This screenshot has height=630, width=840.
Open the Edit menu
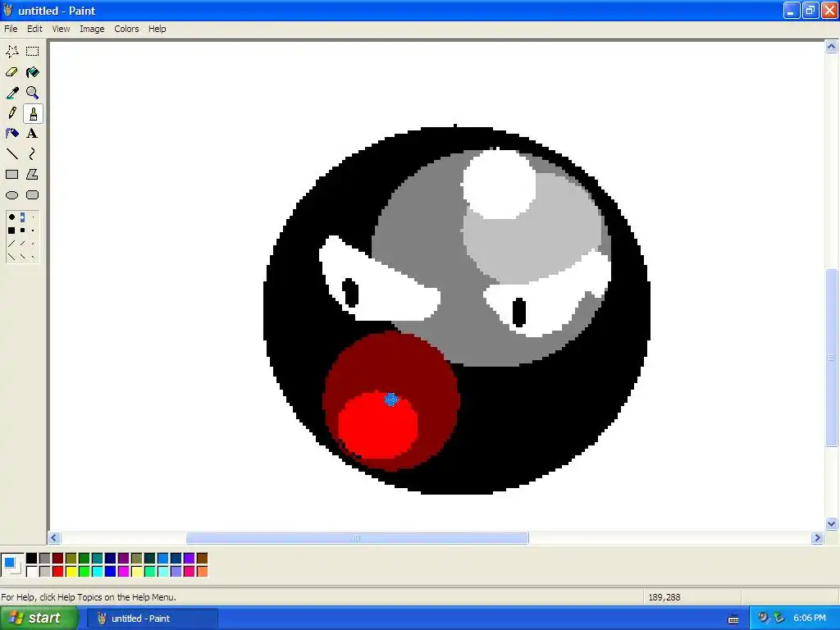pyautogui.click(x=34, y=29)
